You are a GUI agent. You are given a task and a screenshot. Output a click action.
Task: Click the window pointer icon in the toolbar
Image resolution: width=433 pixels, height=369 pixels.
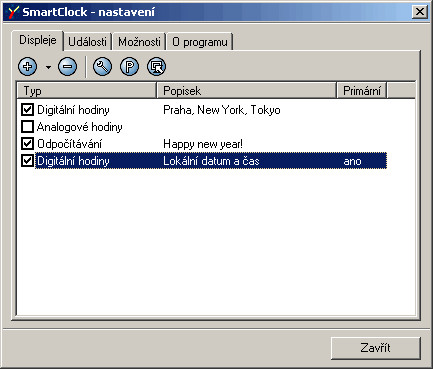(x=156, y=67)
